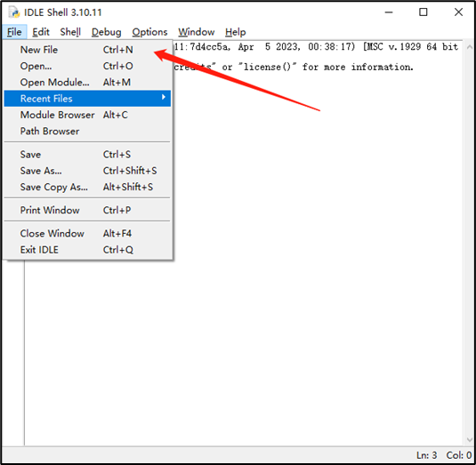Open the Path Browser

tap(87, 132)
